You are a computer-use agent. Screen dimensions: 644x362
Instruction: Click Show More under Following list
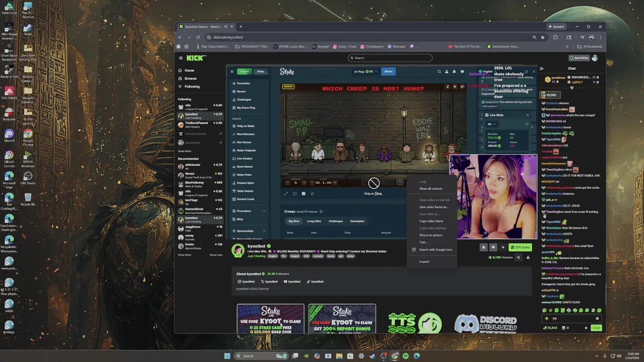[184, 151]
